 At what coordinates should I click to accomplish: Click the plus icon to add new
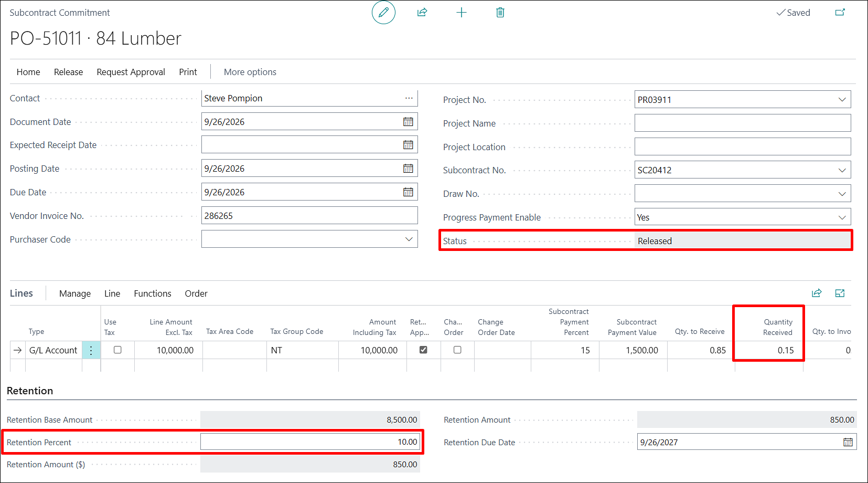462,12
